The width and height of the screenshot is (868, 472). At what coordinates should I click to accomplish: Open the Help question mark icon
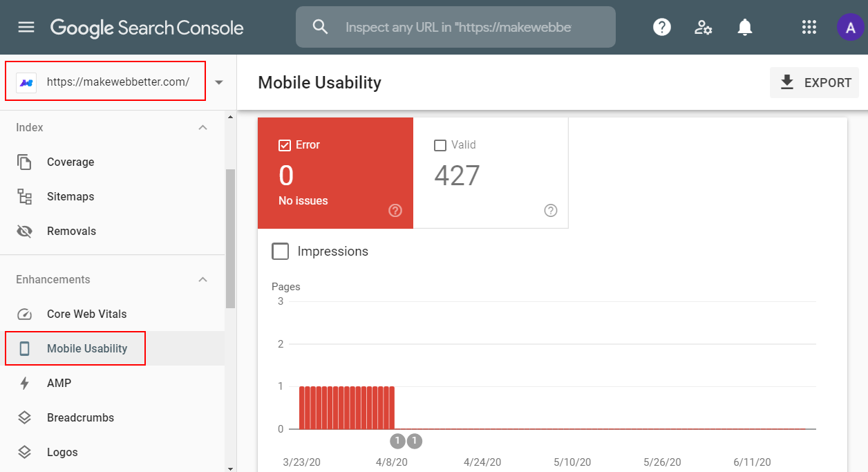pos(662,28)
